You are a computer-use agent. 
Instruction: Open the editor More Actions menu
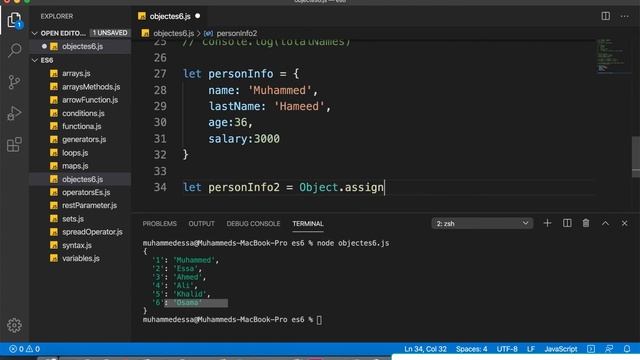[x=624, y=16]
